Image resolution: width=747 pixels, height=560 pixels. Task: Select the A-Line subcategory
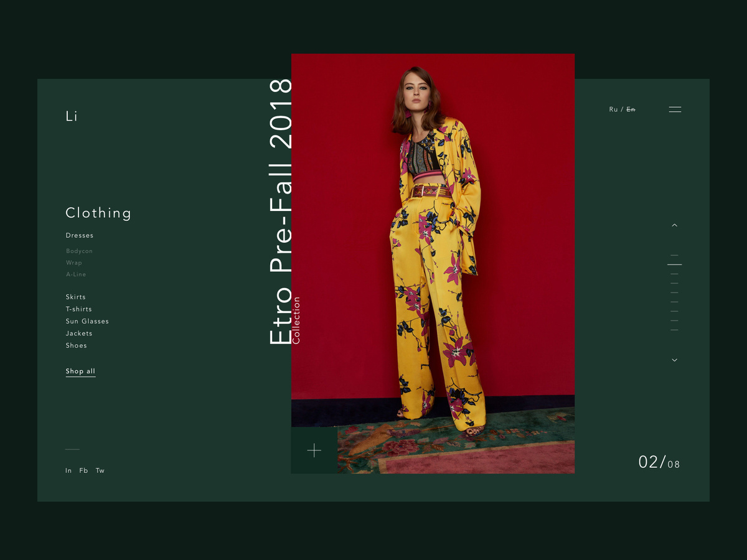tap(76, 274)
